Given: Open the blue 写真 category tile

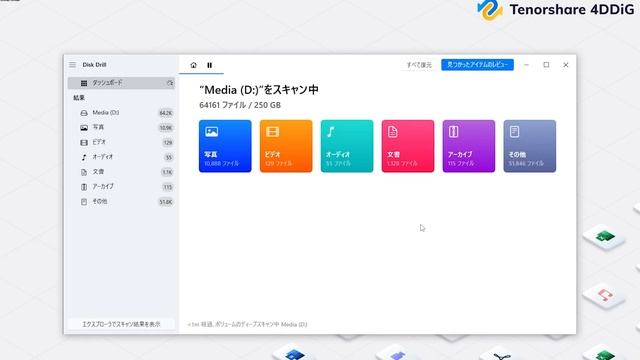Looking at the screenshot, I should point(225,146).
